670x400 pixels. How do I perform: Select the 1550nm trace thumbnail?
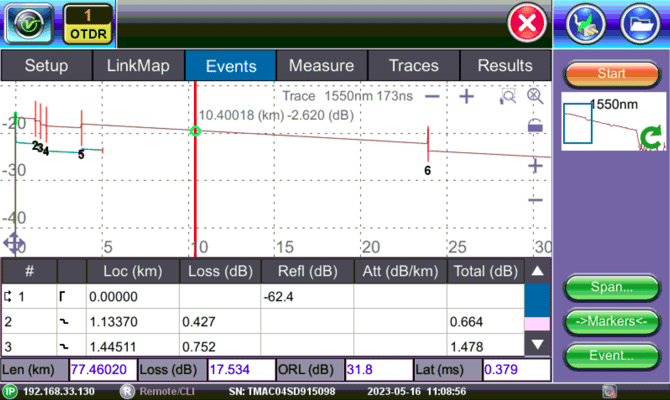(x=613, y=122)
